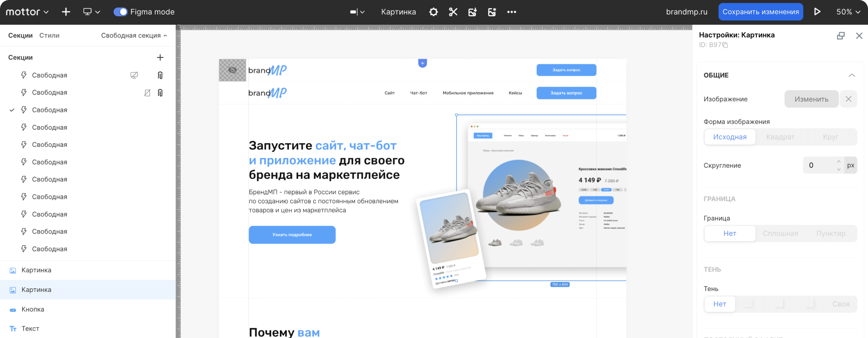Close the Настройки: Картинка panel
This screenshot has width=868, height=338.
click(x=859, y=36)
